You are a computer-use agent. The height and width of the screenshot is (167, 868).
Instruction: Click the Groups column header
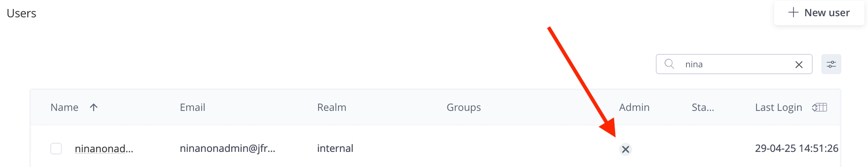click(x=463, y=108)
